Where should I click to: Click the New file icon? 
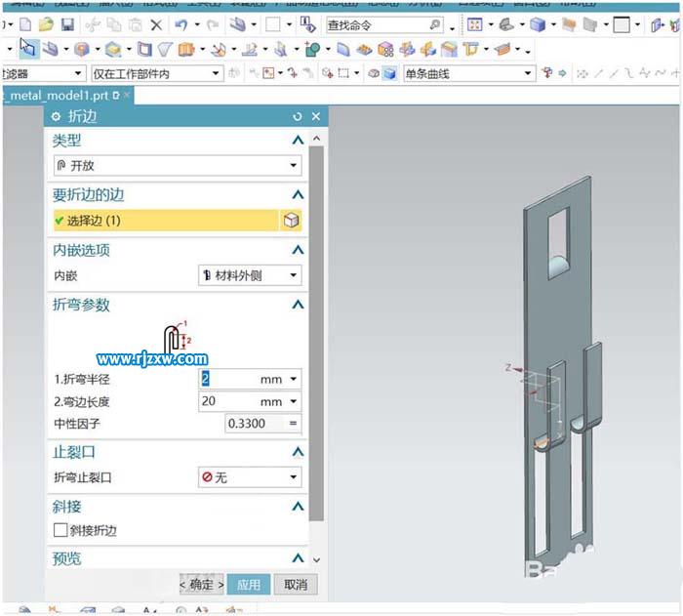click(x=25, y=24)
